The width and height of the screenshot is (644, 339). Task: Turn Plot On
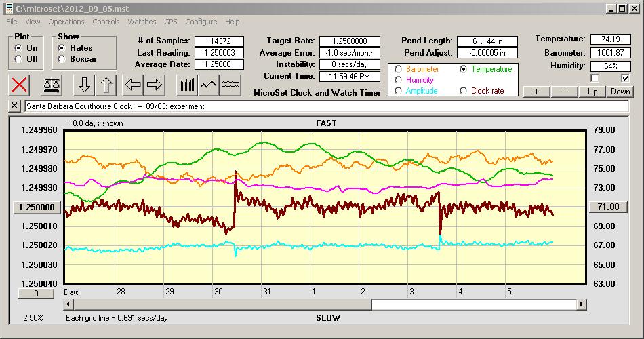click(x=18, y=48)
